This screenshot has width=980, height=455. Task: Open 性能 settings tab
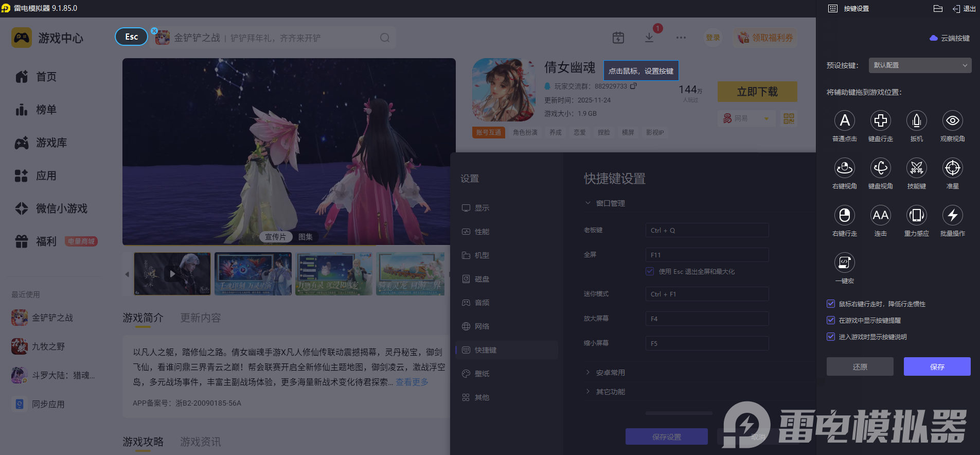pyautogui.click(x=507, y=232)
